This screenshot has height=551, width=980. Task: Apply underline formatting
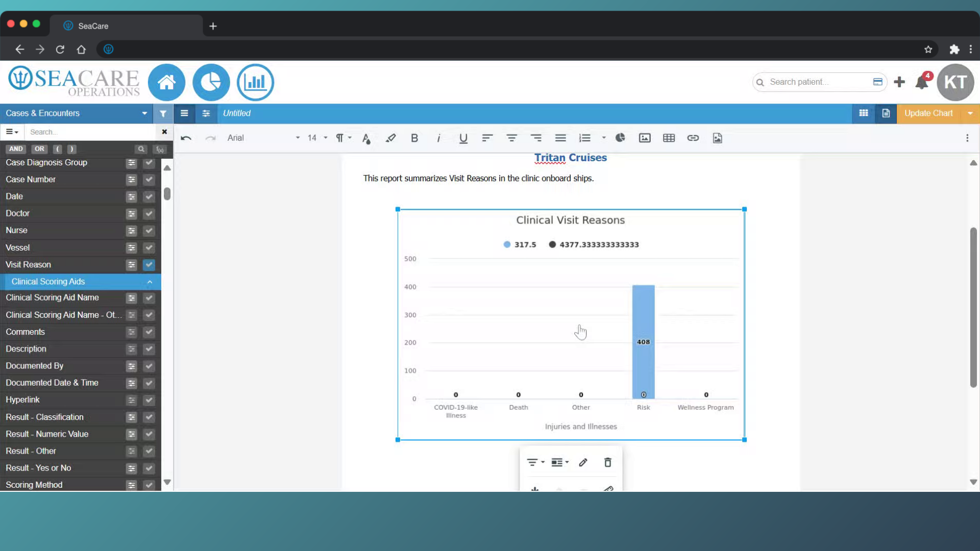[x=463, y=138]
